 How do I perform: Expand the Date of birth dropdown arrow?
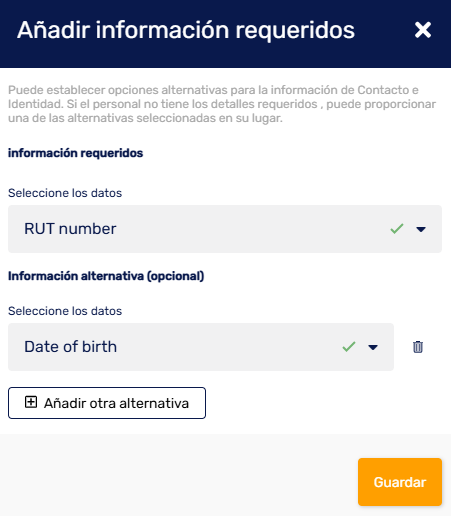coord(373,347)
